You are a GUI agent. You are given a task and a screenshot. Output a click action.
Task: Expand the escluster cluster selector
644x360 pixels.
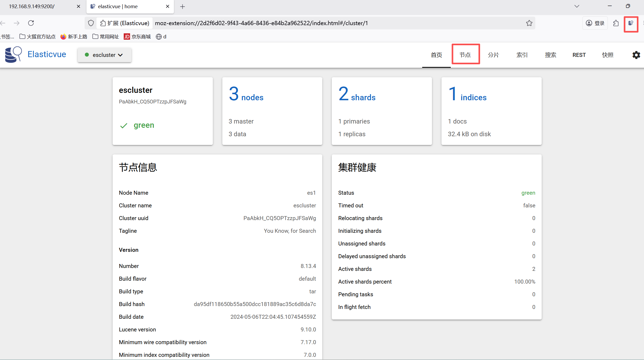click(x=104, y=55)
